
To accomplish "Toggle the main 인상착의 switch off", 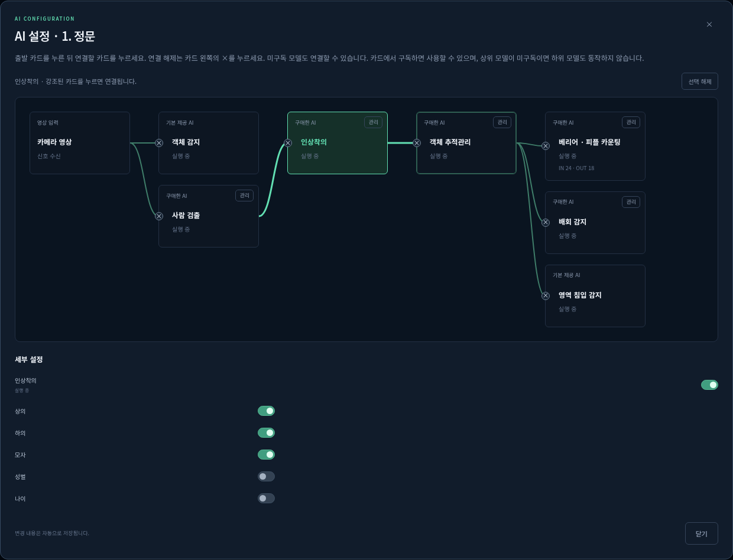I will point(709,385).
